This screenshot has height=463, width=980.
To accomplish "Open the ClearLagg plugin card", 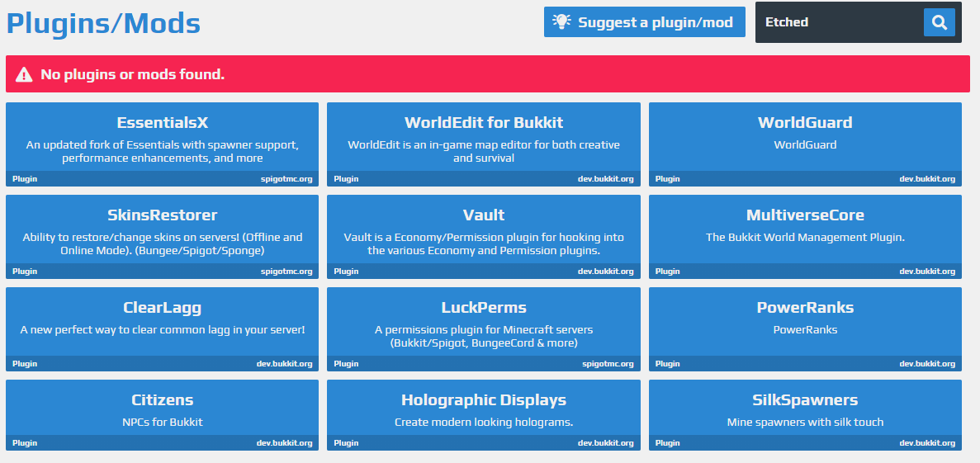I will coord(162,329).
